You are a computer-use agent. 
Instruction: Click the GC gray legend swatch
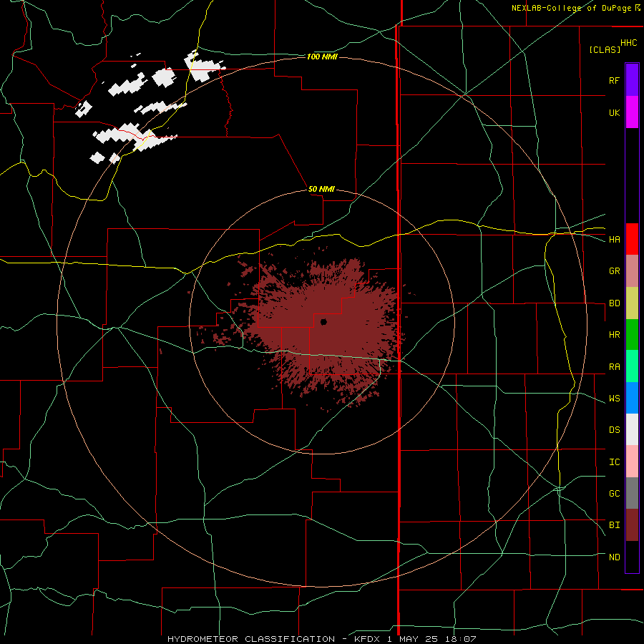tap(632, 493)
